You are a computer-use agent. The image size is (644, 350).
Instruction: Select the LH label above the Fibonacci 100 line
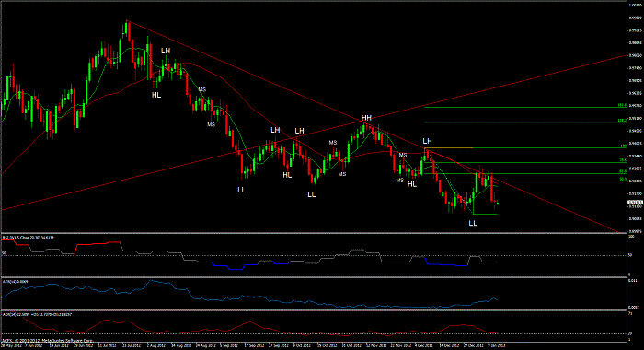427,142
